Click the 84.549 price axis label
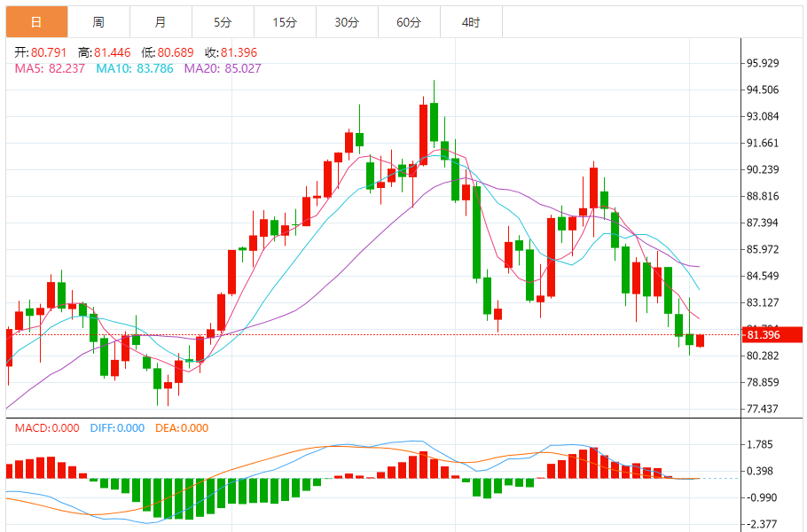The width and height of the screenshot is (807, 532). [x=763, y=276]
